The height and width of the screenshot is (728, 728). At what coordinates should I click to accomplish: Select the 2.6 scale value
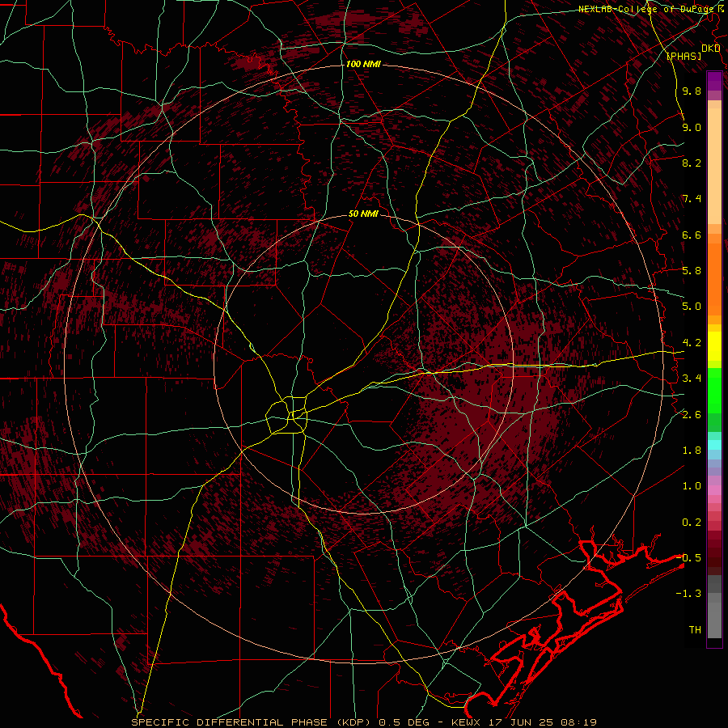[x=692, y=415]
